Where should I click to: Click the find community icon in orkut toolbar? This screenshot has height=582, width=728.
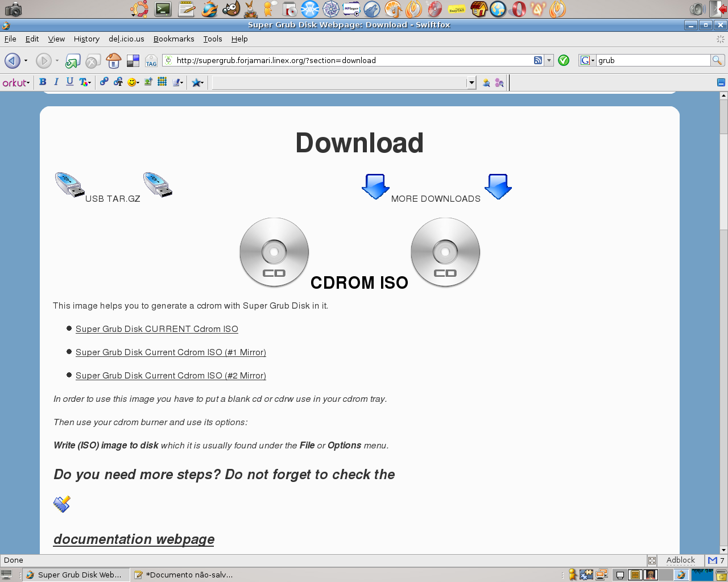tap(499, 82)
